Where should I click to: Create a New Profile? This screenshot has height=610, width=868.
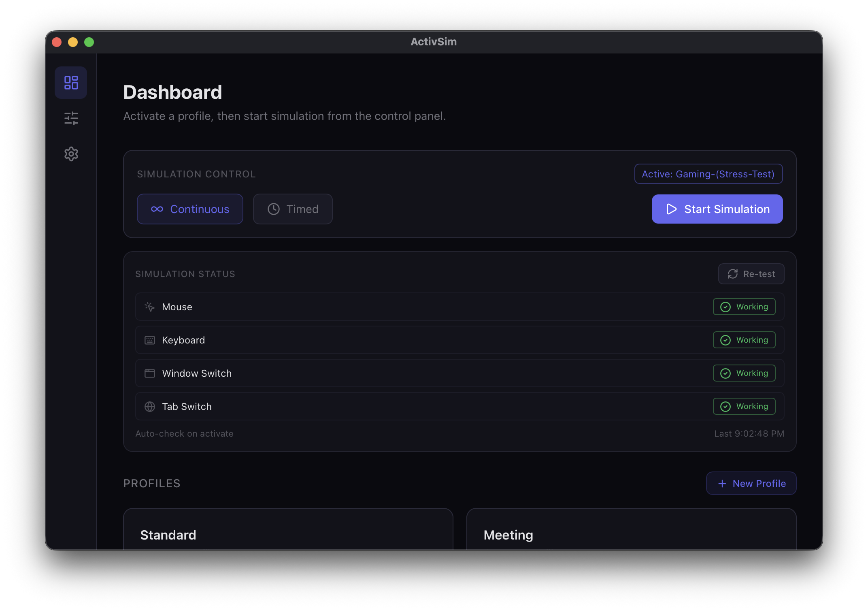point(751,483)
